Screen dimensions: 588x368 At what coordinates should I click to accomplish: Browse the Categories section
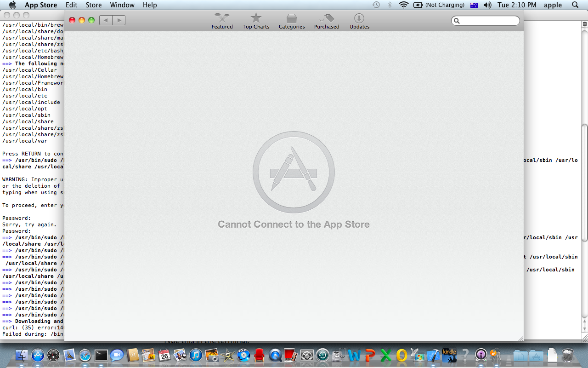292,21
